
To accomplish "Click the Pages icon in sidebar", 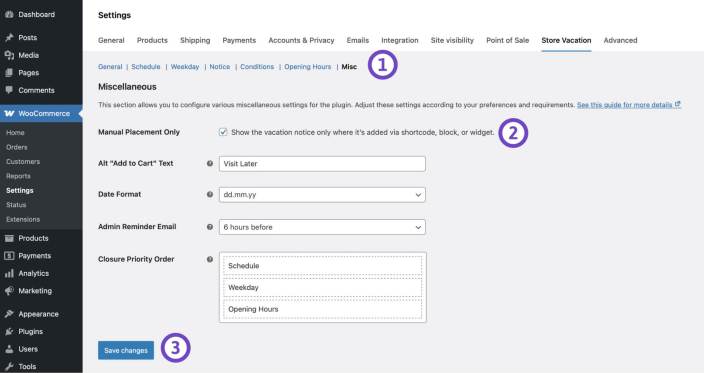I will click(9, 73).
